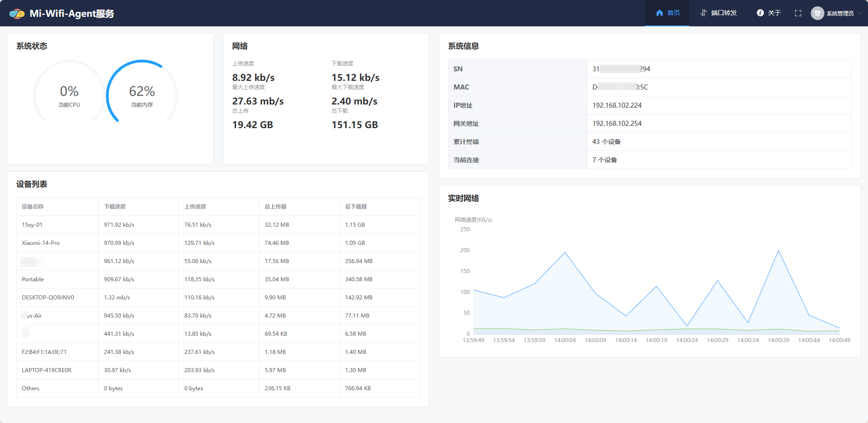This screenshot has width=868, height=423.
Task: Select the 15xy-01 device row
Action: [x=32, y=225]
